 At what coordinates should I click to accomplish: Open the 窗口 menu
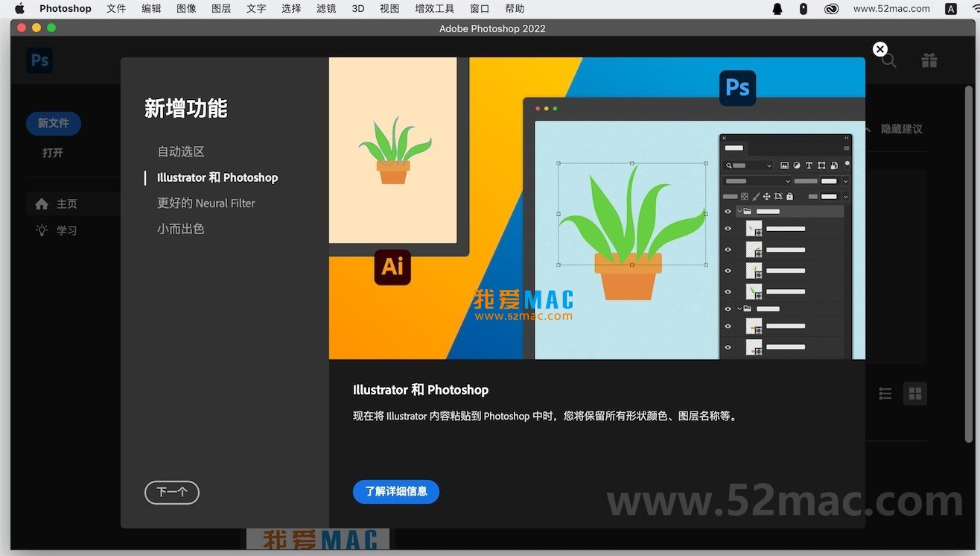click(480, 9)
